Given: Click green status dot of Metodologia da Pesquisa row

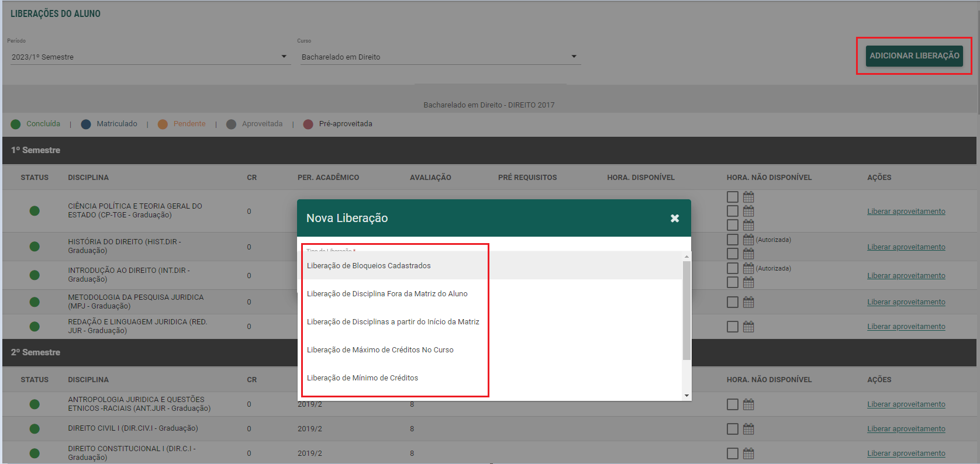Looking at the screenshot, I should [x=34, y=302].
